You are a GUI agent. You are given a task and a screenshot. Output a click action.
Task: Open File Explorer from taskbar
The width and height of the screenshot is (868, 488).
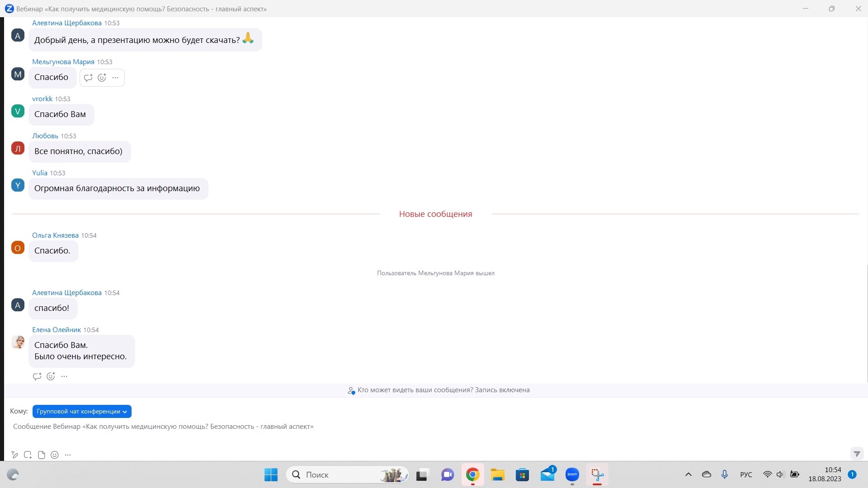498,475
